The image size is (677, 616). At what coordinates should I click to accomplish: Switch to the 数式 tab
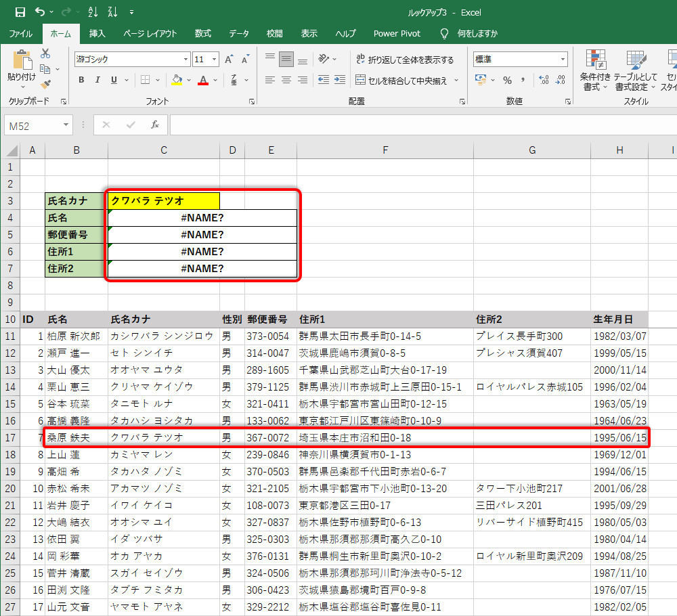[203, 34]
